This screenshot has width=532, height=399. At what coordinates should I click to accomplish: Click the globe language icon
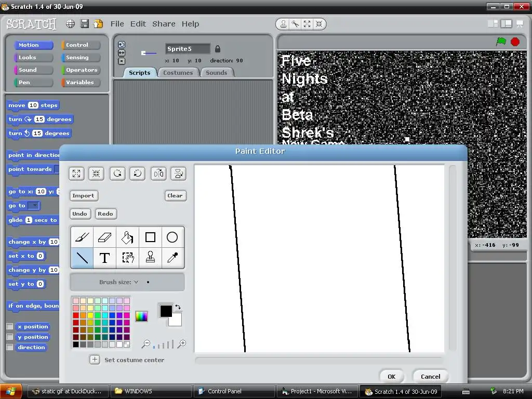[70, 24]
